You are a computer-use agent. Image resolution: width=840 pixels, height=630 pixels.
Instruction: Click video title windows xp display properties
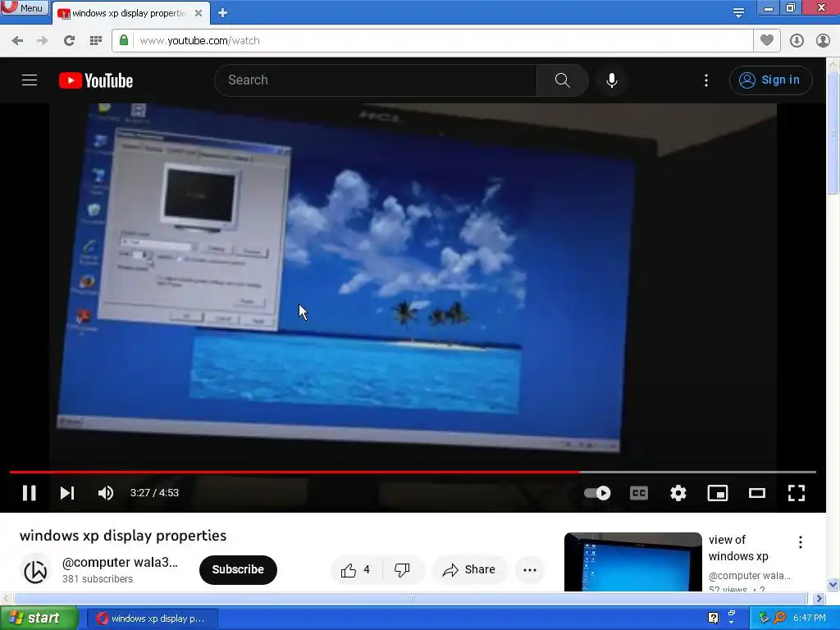pyautogui.click(x=123, y=536)
